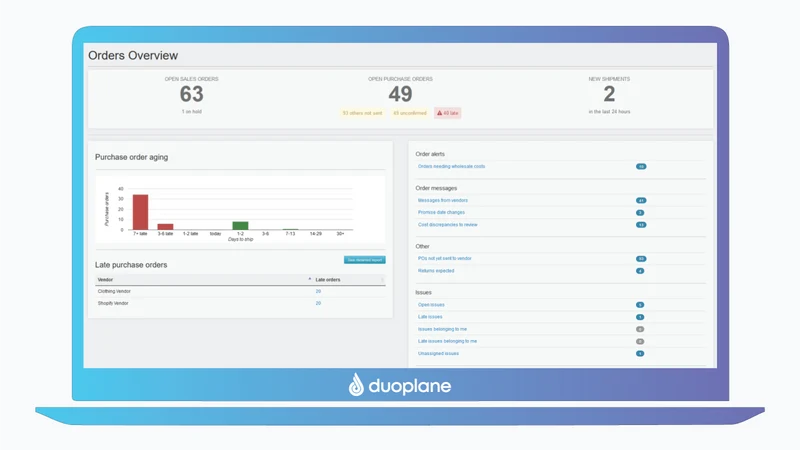Click the tall red 7+ late chart bar
The width and height of the screenshot is (800, 450).
pyautogui.click(x=140, y=212)
